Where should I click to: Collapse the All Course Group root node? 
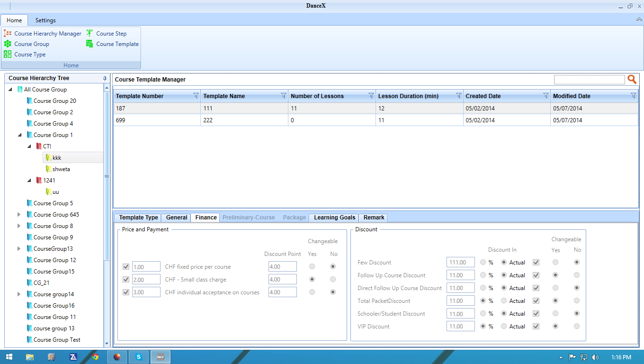tap(10, 90)
